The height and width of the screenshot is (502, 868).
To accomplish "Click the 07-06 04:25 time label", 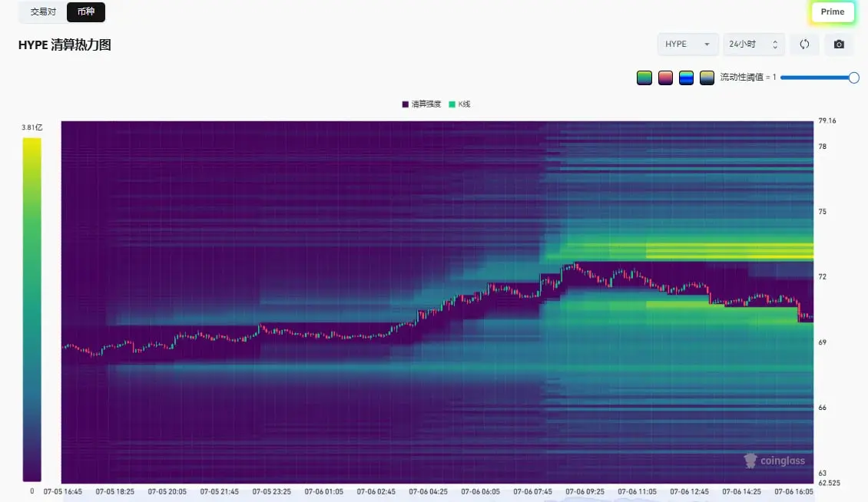I will point(428,491).
